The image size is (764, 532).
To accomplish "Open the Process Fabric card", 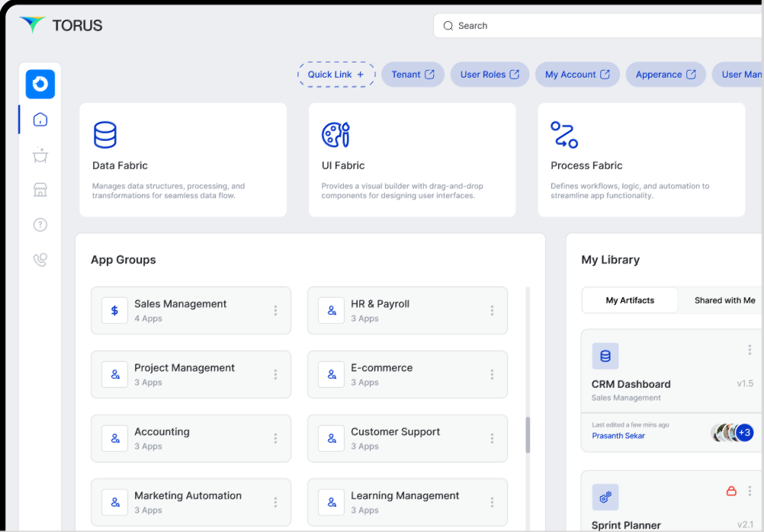I will point(640,160).
